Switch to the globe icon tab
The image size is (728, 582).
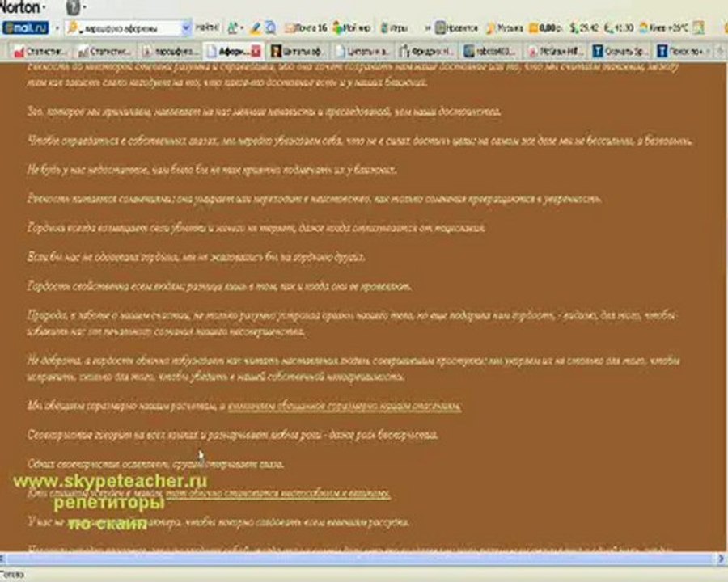[490, 51]
